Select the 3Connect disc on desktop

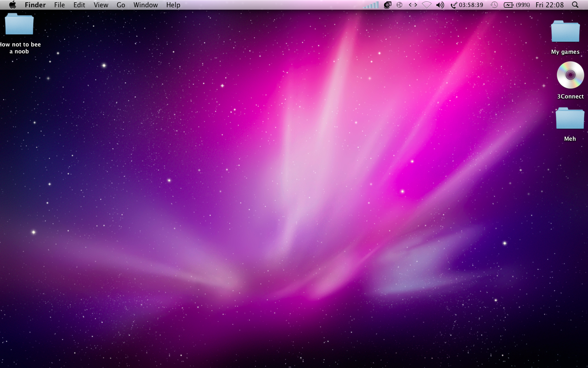[570, 75]
